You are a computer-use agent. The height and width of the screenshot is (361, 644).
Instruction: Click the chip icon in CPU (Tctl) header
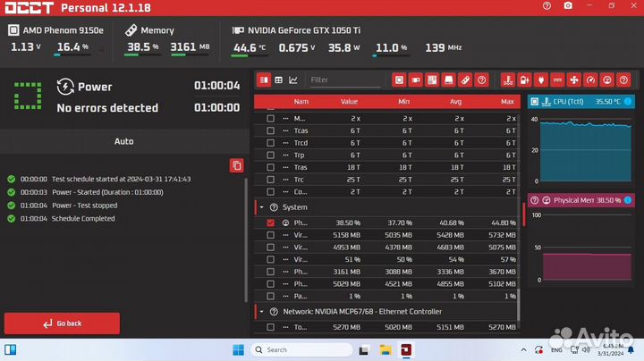point(534,101)
